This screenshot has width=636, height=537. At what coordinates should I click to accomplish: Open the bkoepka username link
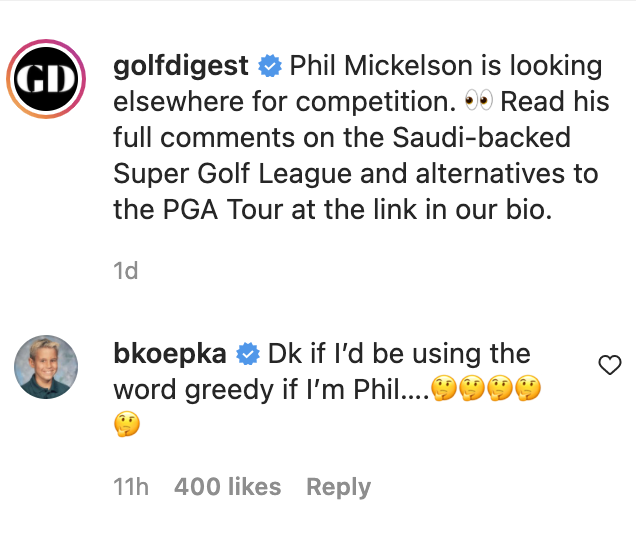pyautogui.click(x=171, y=355)
